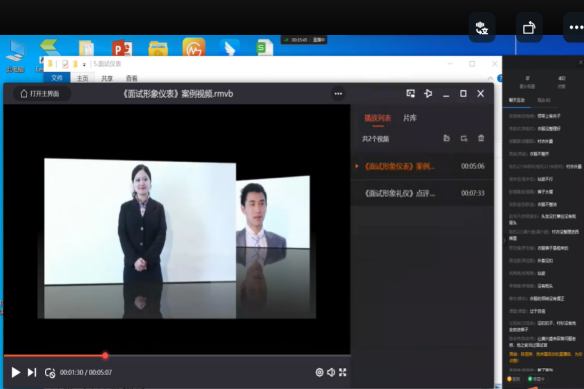Switch to the 片库 tab
The image size is (584, 389).
point(410,118)
